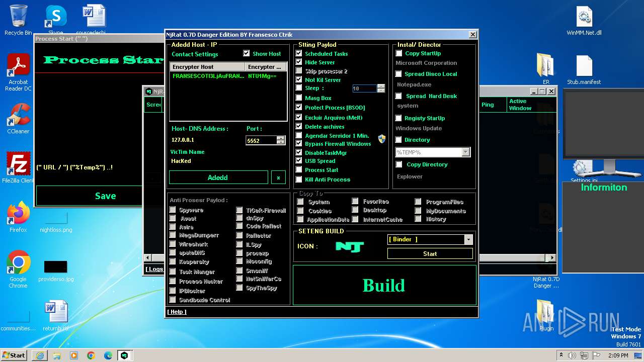Click the Start button under Binder
The width and height of the screenshot is (644, 362).
point(430,254)
